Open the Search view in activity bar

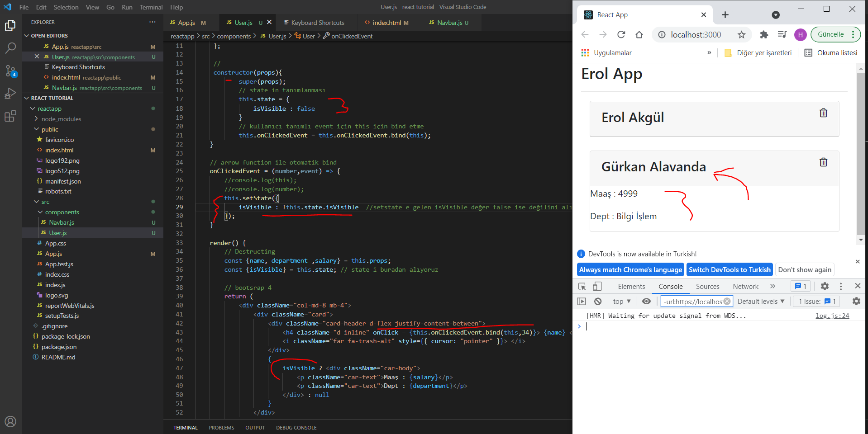pos(10,48)
